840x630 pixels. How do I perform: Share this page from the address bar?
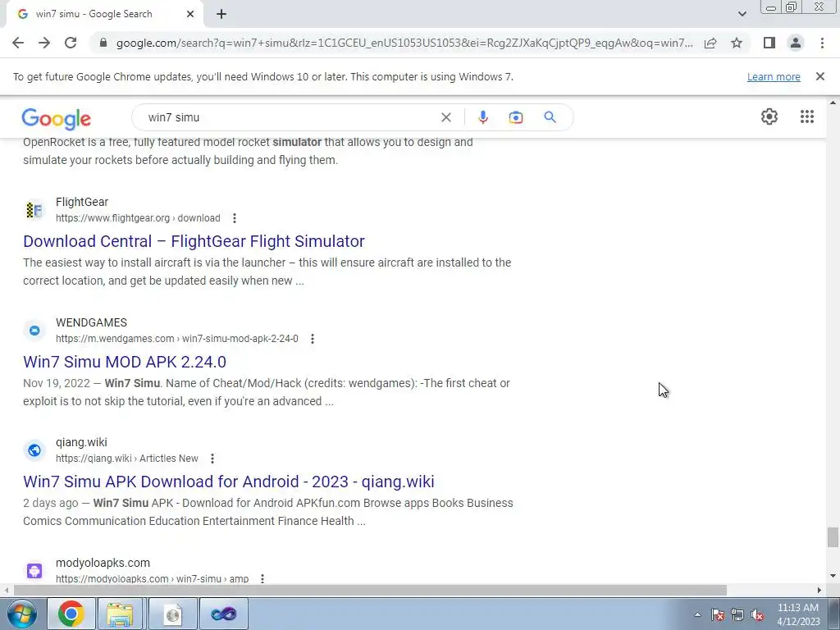(x=710, y=43)
